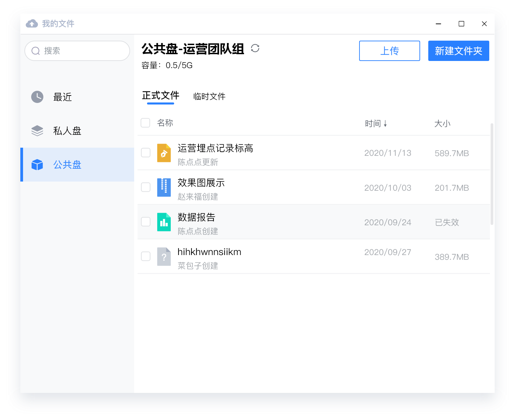The width and height of the screenshot is (515, 420).
Task: Click the size value 389.7MB
Action: pyautogui.click(x=452, y=257)
